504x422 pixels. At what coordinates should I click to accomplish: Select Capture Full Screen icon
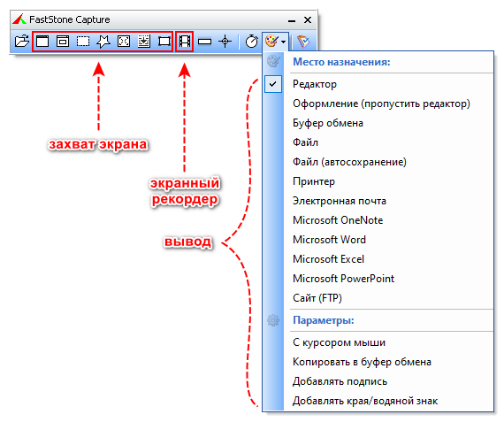pyautogui.click(x=124, y=42)
